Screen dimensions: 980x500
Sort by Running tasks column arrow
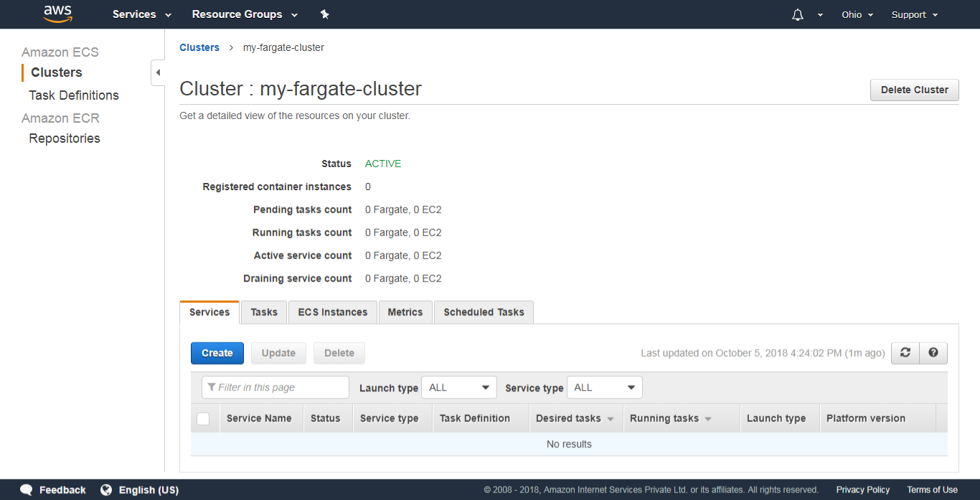click(708, 419)
